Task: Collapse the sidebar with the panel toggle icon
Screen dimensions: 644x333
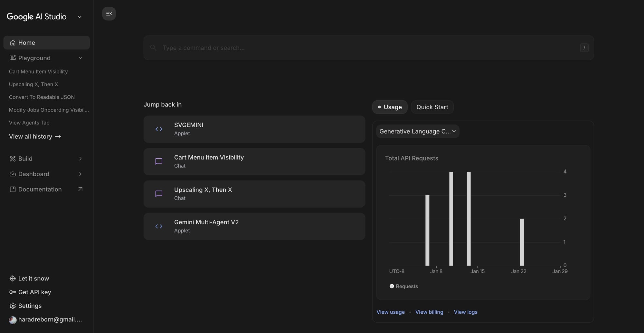Action: [109, 14]
